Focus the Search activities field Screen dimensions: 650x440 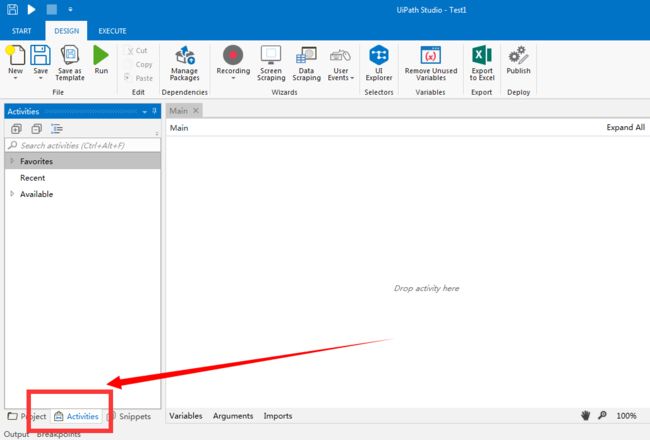(x=83, y=146)
